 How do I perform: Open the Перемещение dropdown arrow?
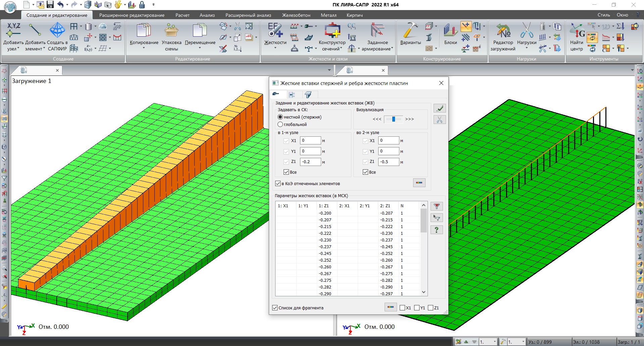pyautogui.click(x=200, y=48)
